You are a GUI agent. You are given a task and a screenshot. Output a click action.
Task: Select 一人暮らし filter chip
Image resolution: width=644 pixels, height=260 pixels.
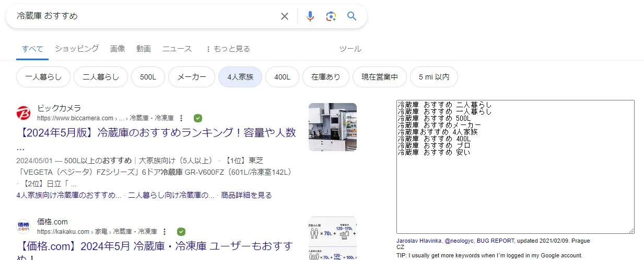pos(43,77)
